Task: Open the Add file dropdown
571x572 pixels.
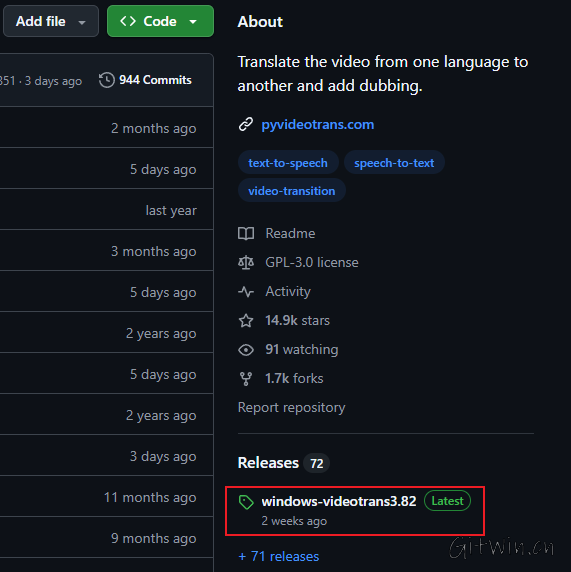Action: (x=51, y=21)
